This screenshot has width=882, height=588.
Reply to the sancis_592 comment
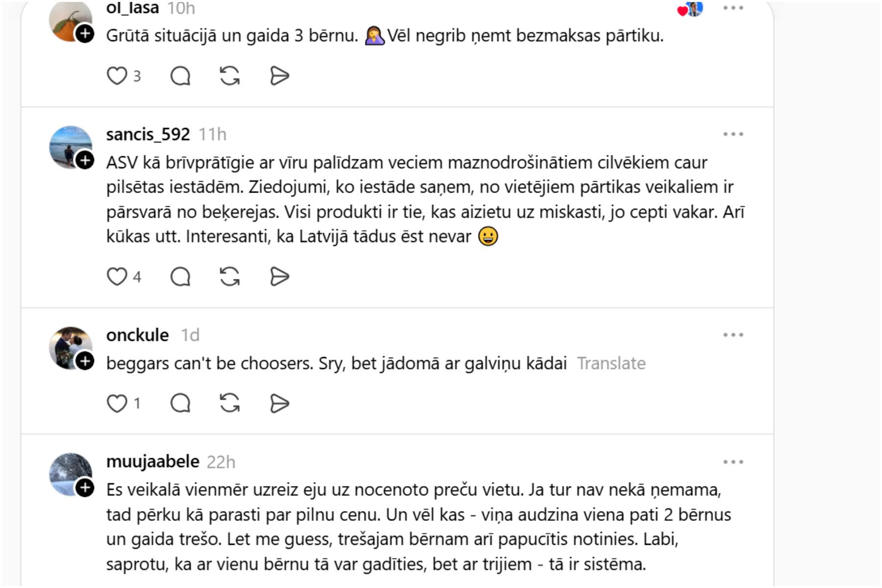click(180, 277)
